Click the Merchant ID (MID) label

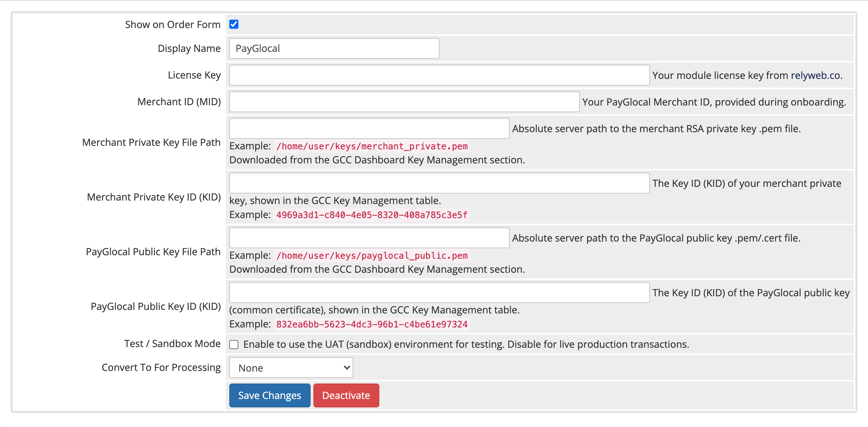click(179, 102)
